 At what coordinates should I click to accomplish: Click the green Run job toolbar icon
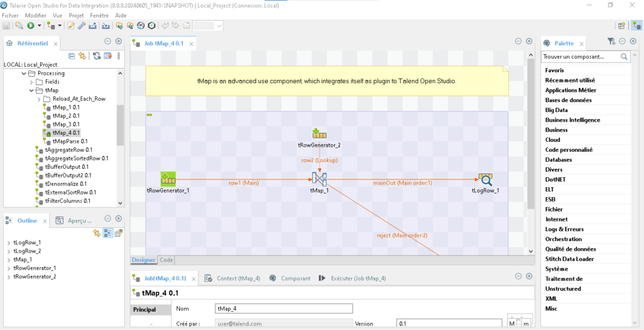[30, 26]
